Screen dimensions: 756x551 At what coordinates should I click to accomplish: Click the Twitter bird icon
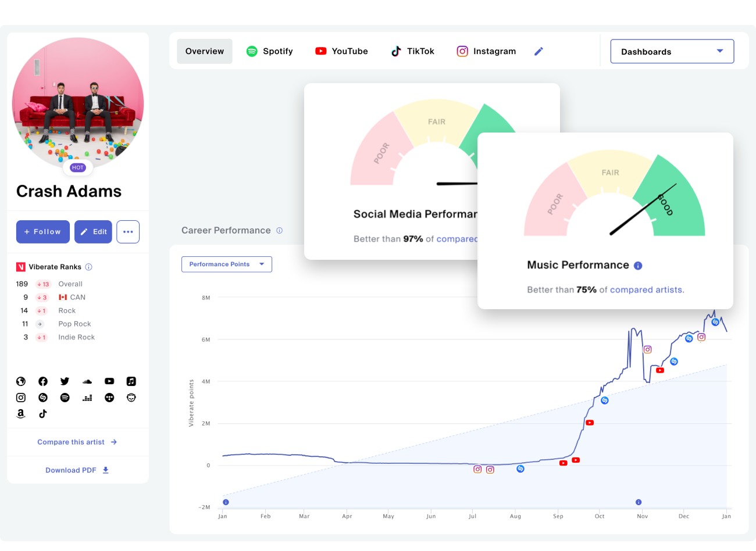click(65, 381)
